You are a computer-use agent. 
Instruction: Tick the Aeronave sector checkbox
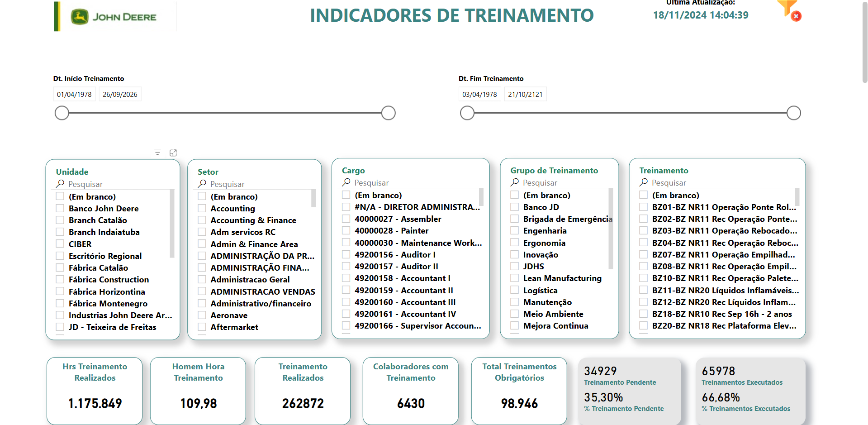(202, 315)
